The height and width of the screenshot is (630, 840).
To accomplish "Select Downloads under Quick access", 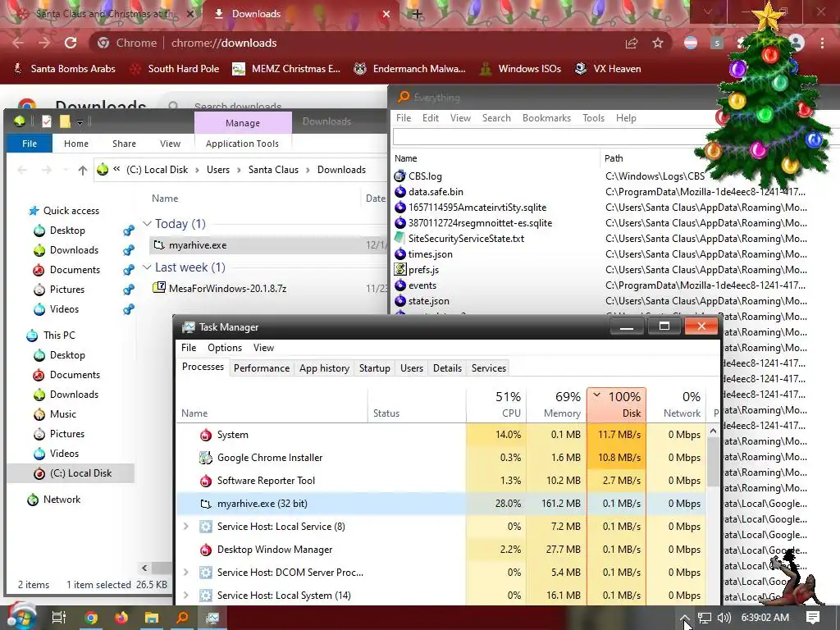I will coord(73,250).
